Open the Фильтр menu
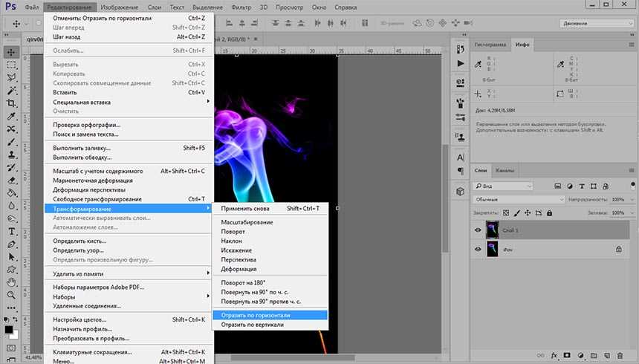The width and height of the screenshot is (639, 364). [x=241, y=6]
